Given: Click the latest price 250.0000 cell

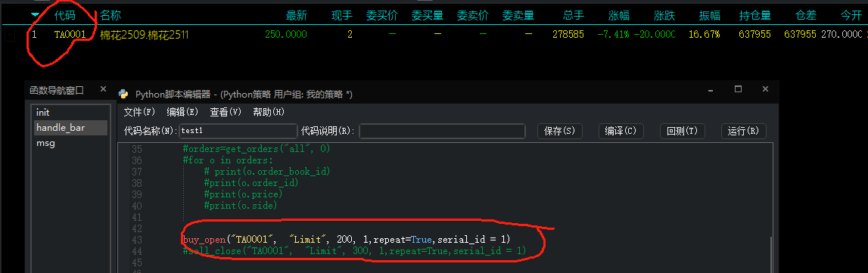Looking at the screenshot, I should 285,34.
